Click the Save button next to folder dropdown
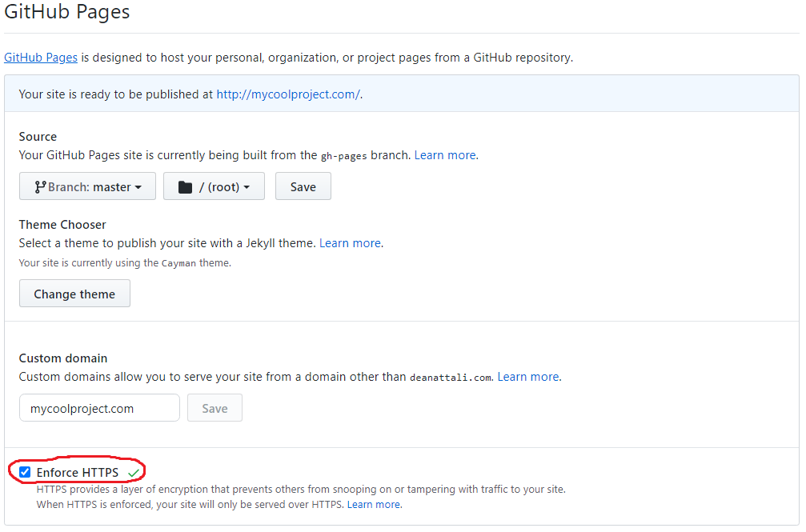 [x=303, y=186]
